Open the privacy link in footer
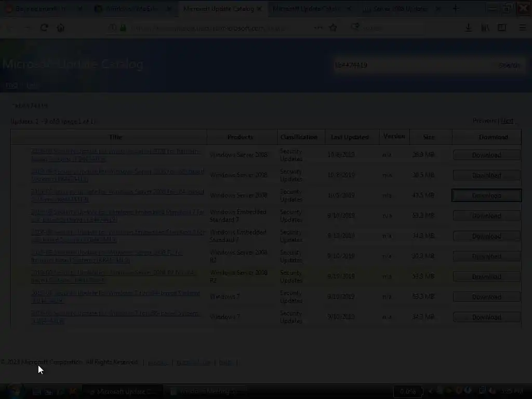 [x=158, y=362]
